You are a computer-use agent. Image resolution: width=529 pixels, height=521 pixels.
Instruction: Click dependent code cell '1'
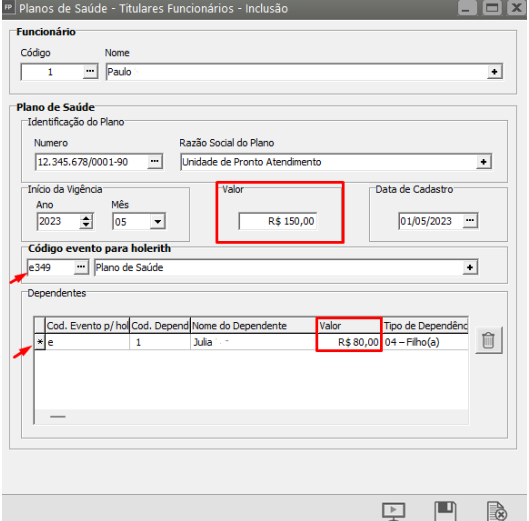point(160,342)
